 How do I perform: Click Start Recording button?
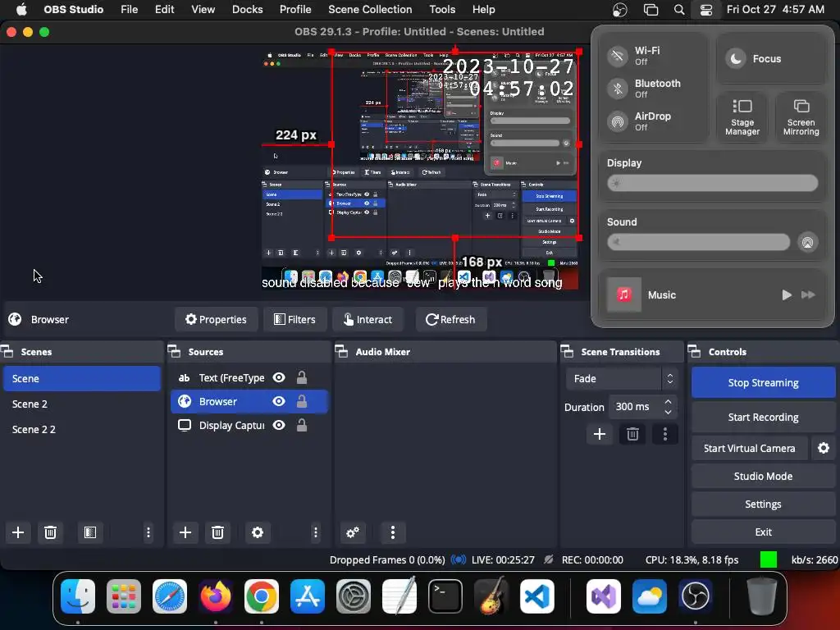[x=764, y=417]
